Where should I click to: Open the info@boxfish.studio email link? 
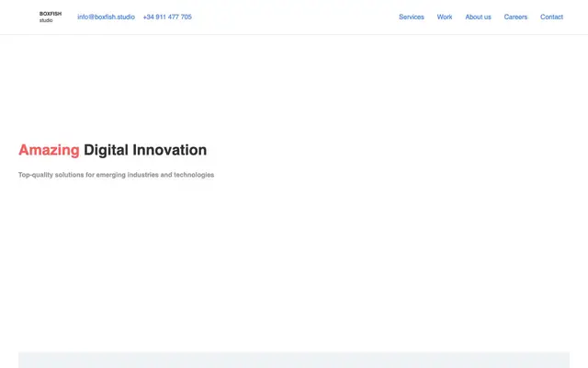click(107, 17)
